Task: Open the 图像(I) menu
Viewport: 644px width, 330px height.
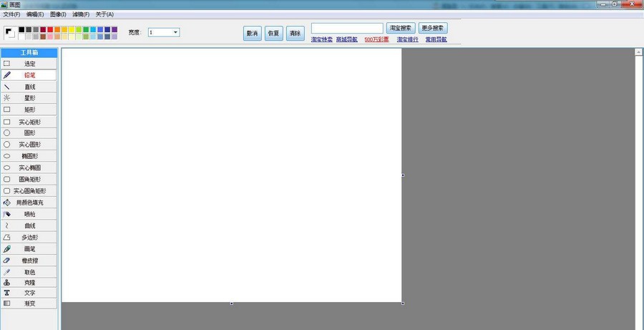Action: point(58,14)
